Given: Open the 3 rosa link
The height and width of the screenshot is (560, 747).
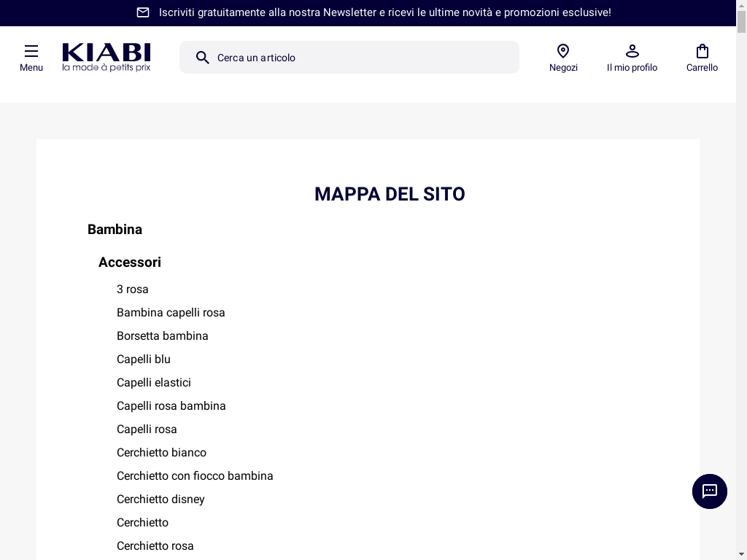Looking at the screenshot, I should (133, 289).
